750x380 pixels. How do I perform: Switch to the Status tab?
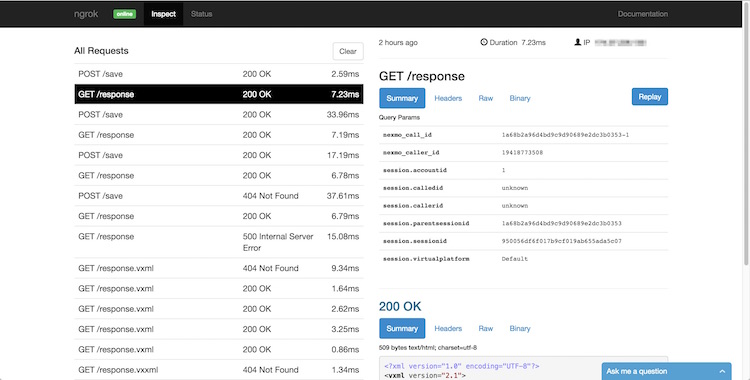201,14
